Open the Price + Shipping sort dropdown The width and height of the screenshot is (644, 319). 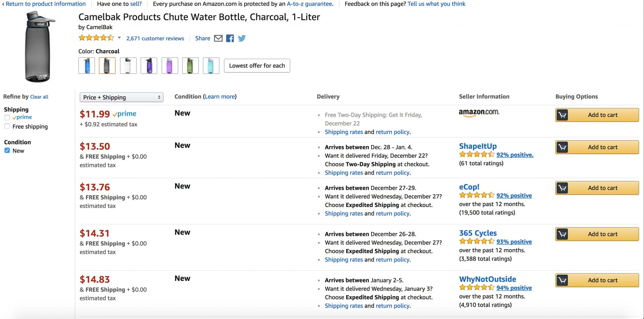(x=121, y=98)
